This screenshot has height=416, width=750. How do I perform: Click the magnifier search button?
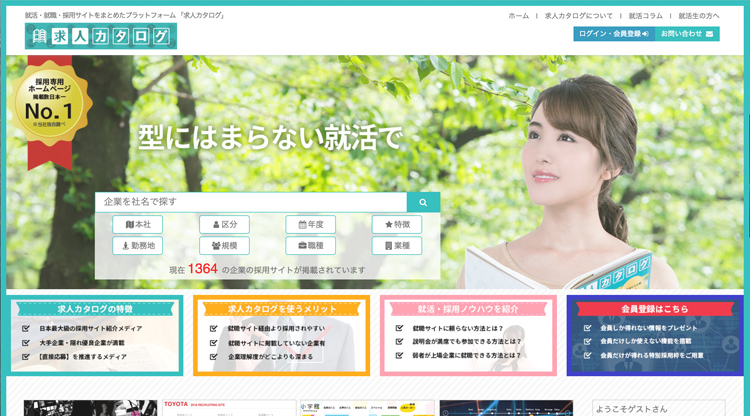[x=423, y=202]
